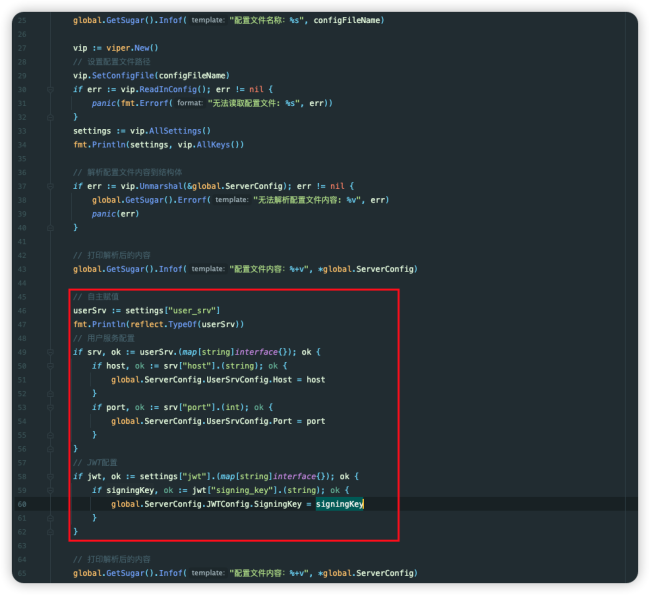Click reflect.TypeOf on line 47

point(163,324)
